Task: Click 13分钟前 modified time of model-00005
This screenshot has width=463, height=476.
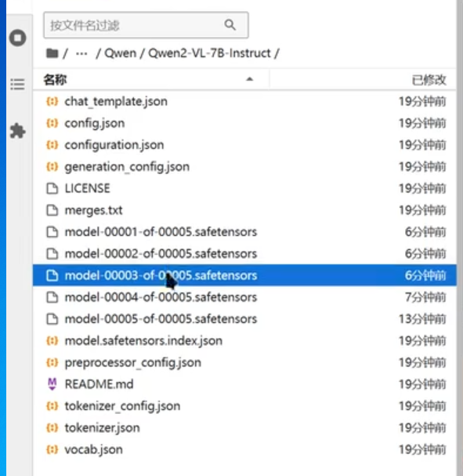Action: (422, 319)
